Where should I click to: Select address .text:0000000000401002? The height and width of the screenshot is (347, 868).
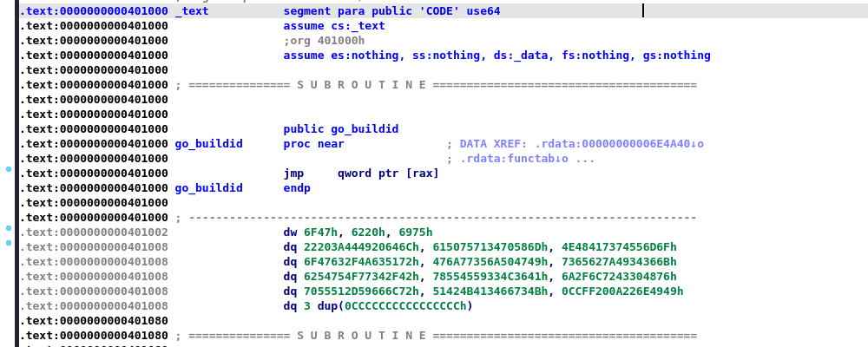(x=94, y=232)
